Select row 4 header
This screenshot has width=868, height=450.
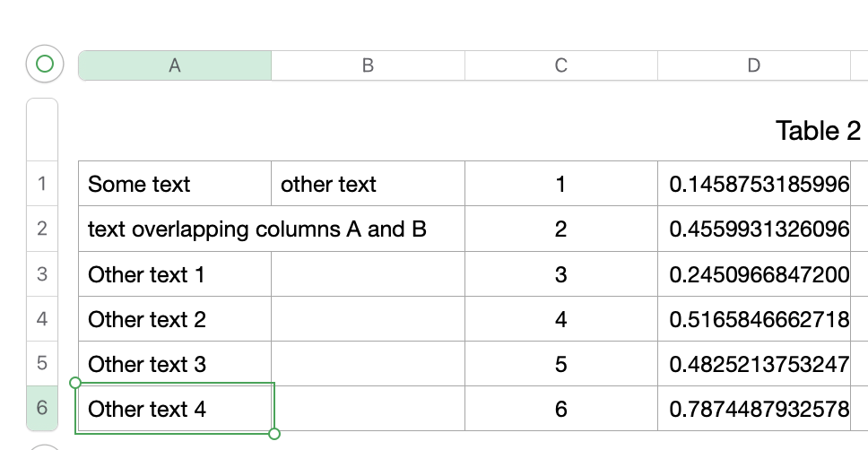42,319
